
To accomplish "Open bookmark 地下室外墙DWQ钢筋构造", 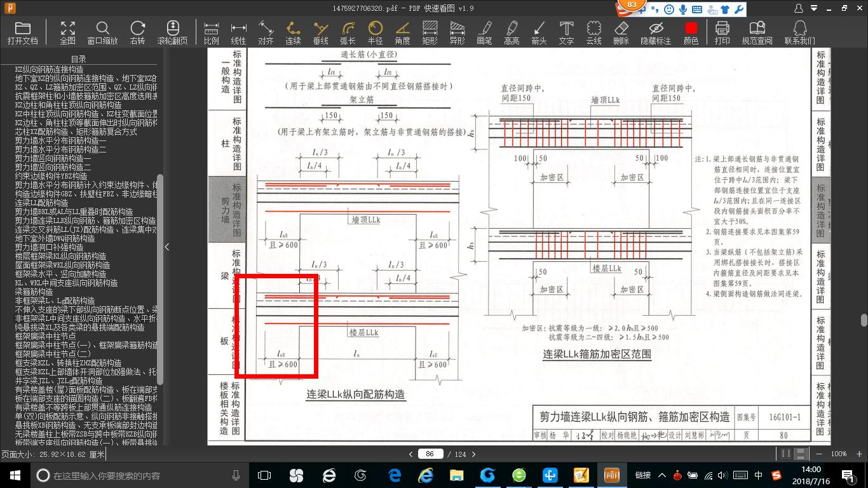I will click(x=55, y=238).
